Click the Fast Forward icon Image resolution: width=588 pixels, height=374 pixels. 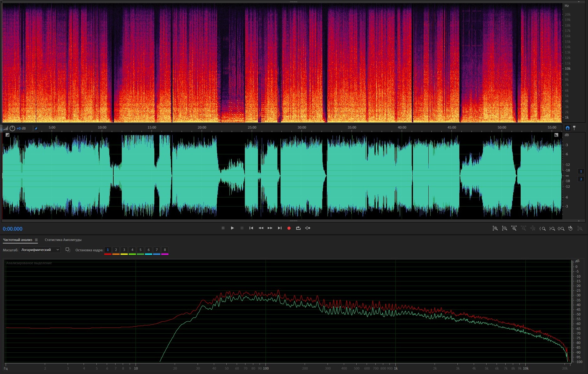coord(270,228)
